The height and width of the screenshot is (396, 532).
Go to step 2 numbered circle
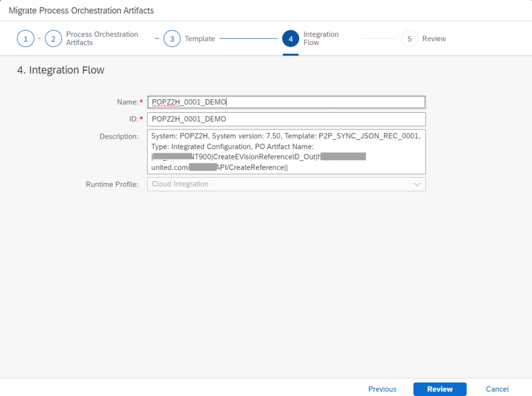tap(54, 39)
